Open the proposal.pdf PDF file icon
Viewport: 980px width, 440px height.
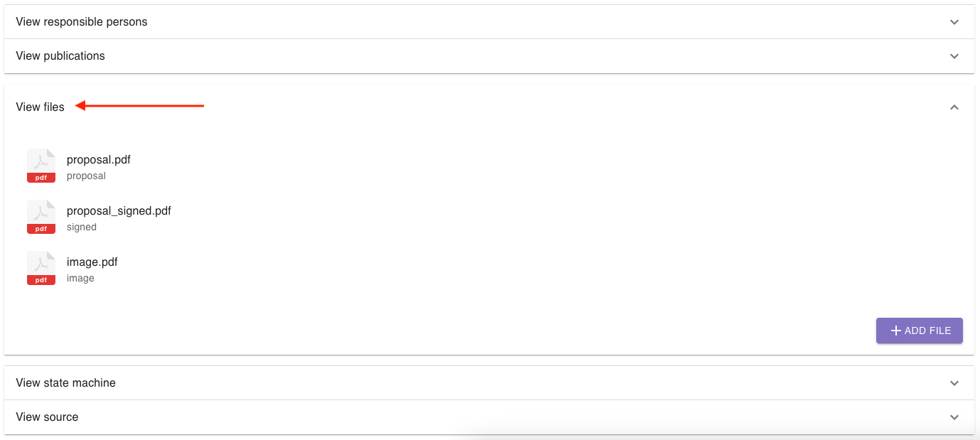(41, 165)
